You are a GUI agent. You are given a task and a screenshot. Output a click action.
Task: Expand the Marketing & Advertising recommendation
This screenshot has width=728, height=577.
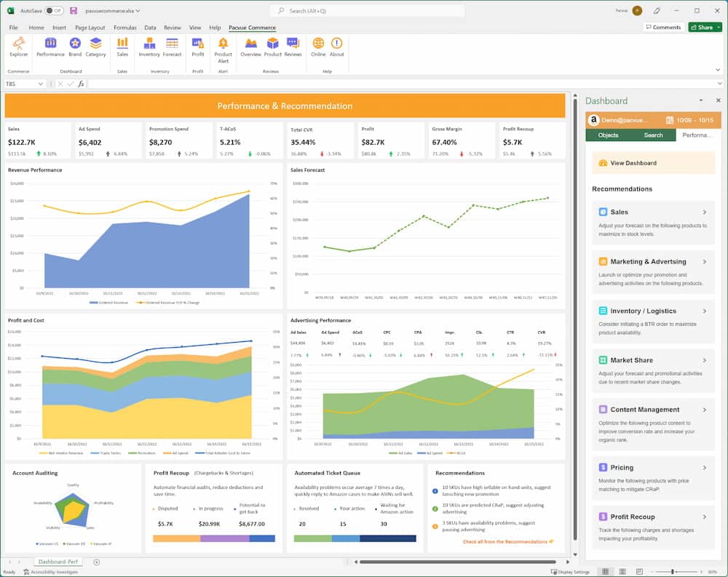[704, 261]
